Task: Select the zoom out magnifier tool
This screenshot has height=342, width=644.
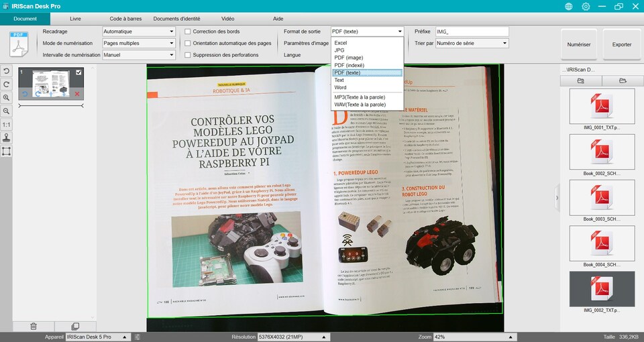Action: pos(6,111)
